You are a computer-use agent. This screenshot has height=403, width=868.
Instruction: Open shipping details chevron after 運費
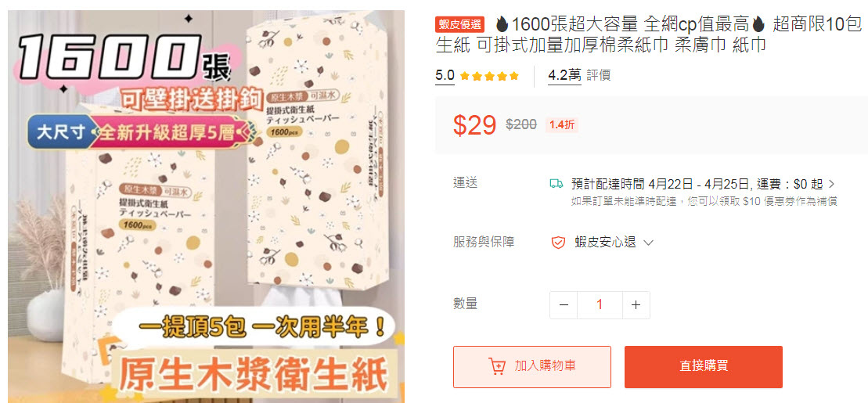[831, 184]
